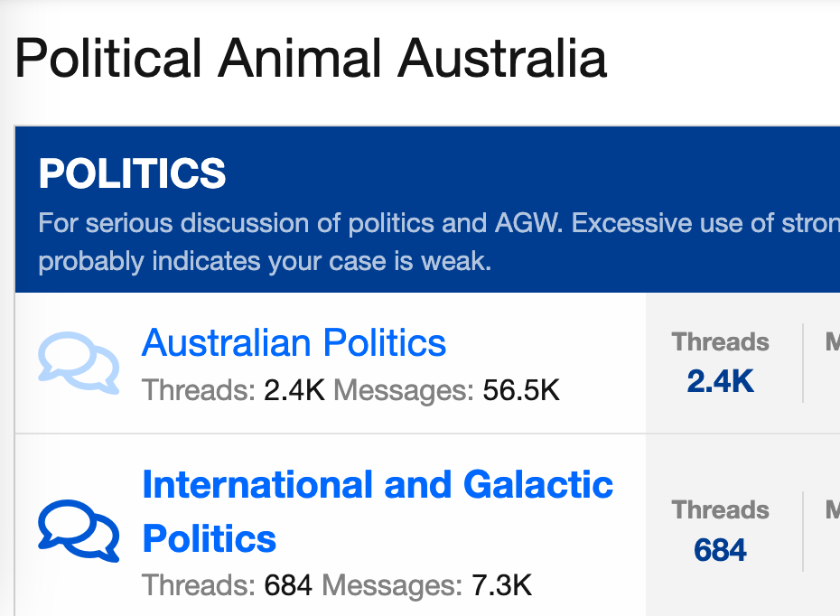Click the word 'Galactic' in the forum title
The width and height of the screenshot is (840, 616).
538,485
